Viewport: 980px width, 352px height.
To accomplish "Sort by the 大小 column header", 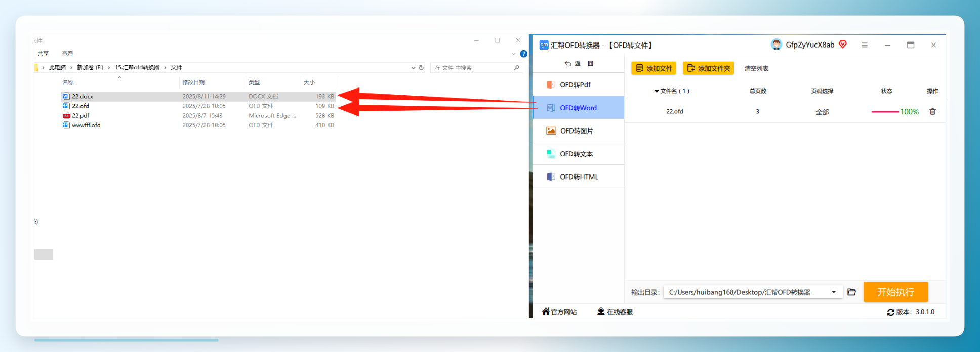I will (x=319, y=82).
